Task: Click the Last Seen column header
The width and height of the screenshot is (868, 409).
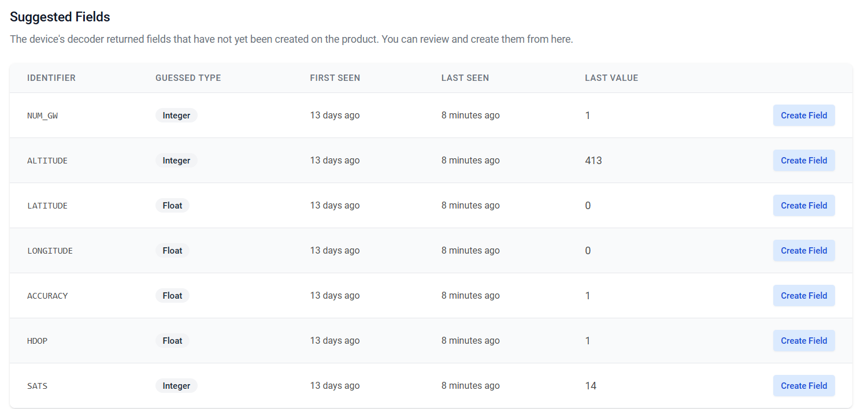Action: tap(465, 78)
